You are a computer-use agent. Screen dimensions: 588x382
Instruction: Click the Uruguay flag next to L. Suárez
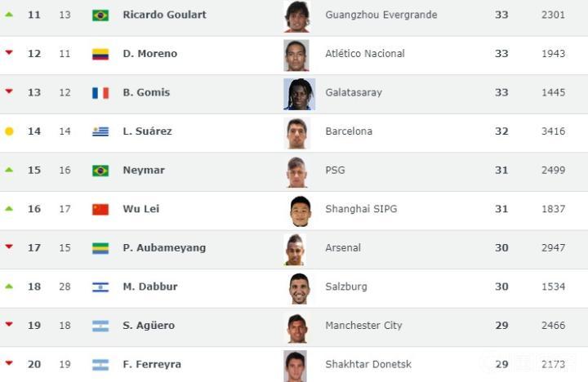click(100, 131)
